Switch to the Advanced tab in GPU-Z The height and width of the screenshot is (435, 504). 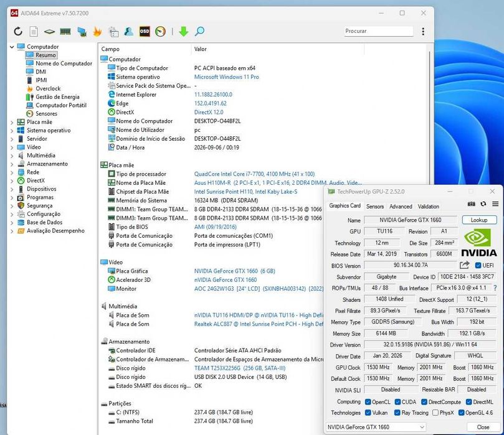401,207
